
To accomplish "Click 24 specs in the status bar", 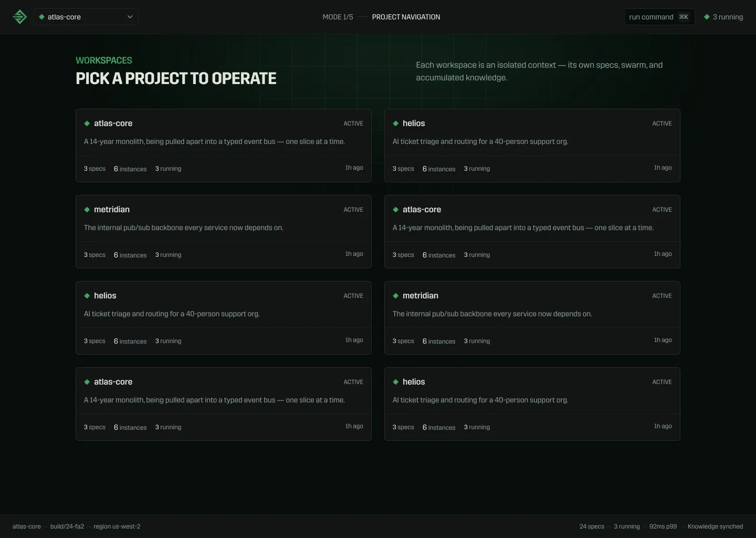I will [592, 526].
